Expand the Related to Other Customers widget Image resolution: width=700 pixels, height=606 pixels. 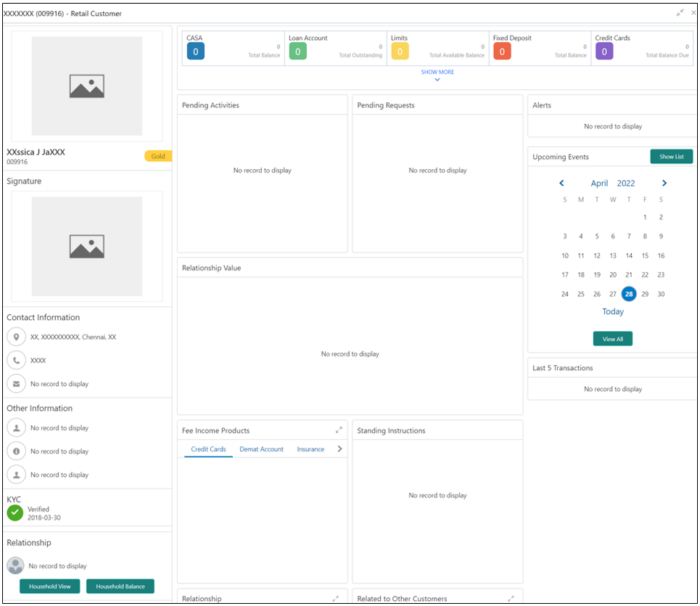[511, 599]
